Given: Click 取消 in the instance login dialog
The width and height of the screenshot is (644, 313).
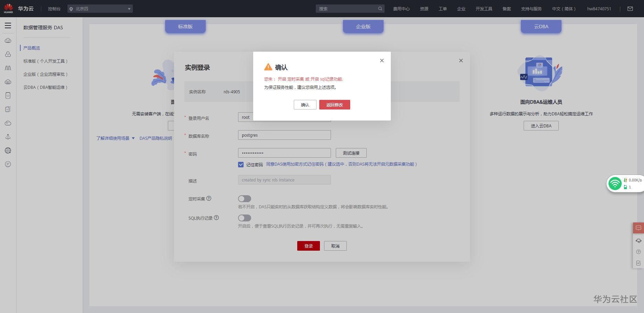Looking at the screenshot, I should pos(335,246).
